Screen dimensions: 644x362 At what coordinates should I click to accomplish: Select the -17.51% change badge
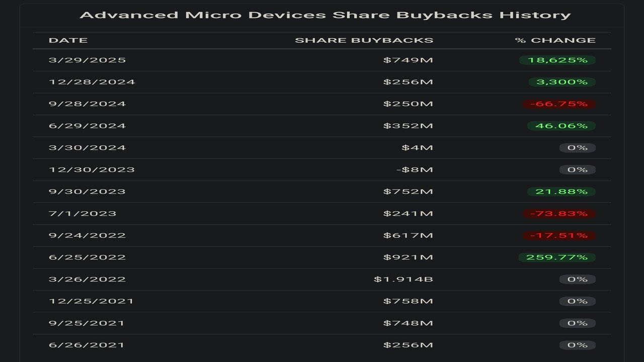(559, 235)
